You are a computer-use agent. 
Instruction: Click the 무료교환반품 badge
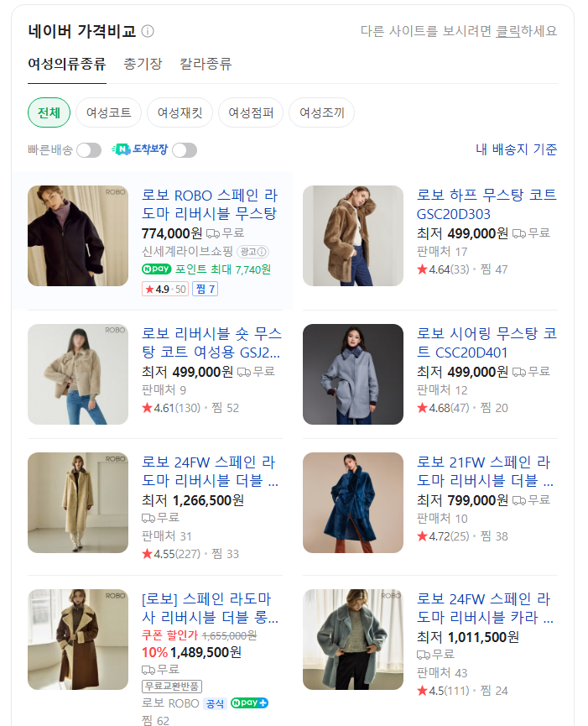click(172, 687)
